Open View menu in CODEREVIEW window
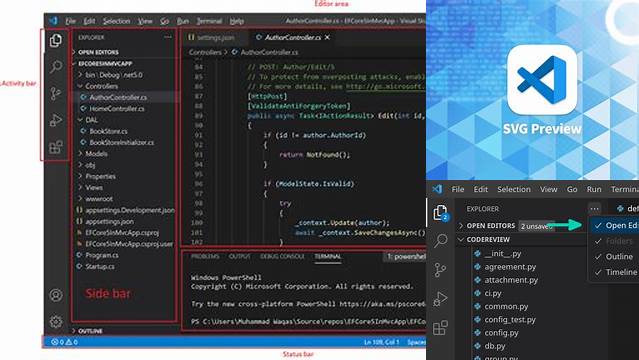This screenshot has width=639, height=360. pos(549,189)
